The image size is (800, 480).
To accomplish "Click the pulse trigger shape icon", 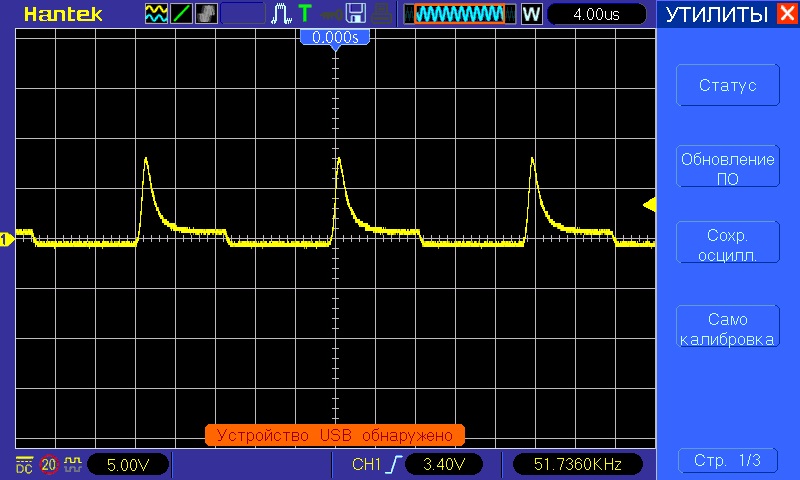I will click(283, 14).
